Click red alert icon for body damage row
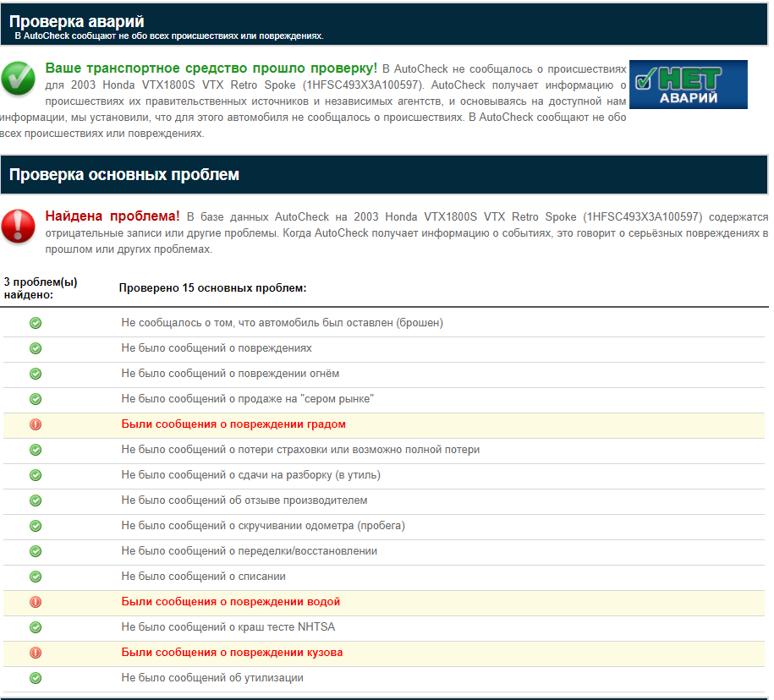This screenshot has width=774, height=700. 36,653
